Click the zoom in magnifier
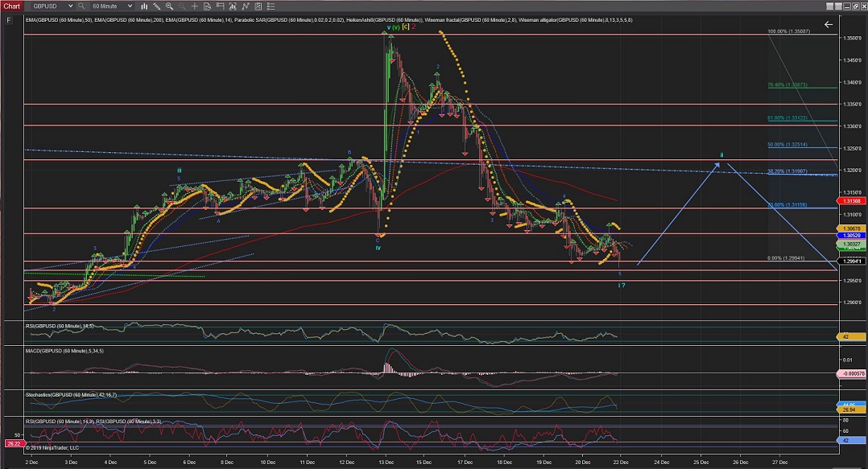 click(169, 6)
